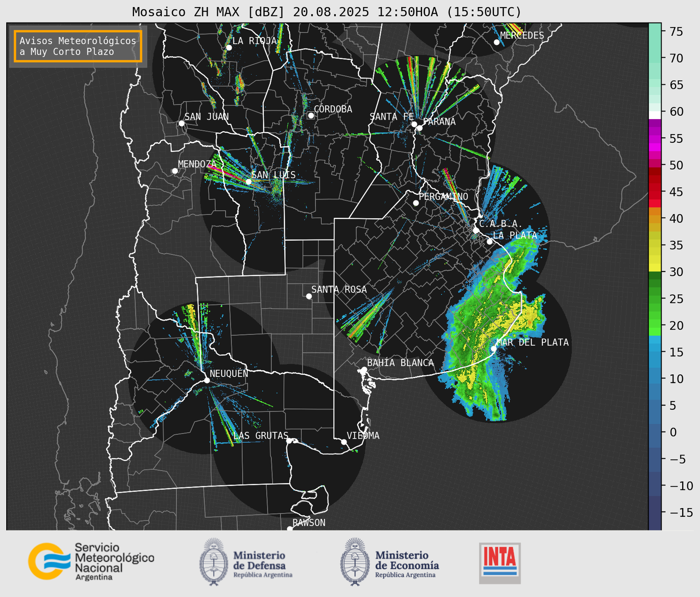This screenshot has width=700, height=597.
Task: Click the INTA logo
Action: tap(500, 563)
